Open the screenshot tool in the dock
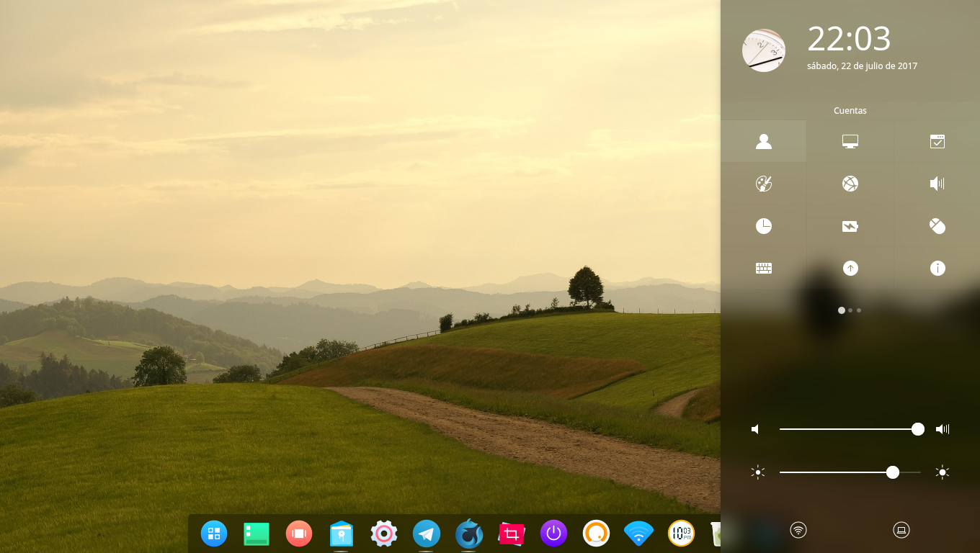 pos(512,534)
